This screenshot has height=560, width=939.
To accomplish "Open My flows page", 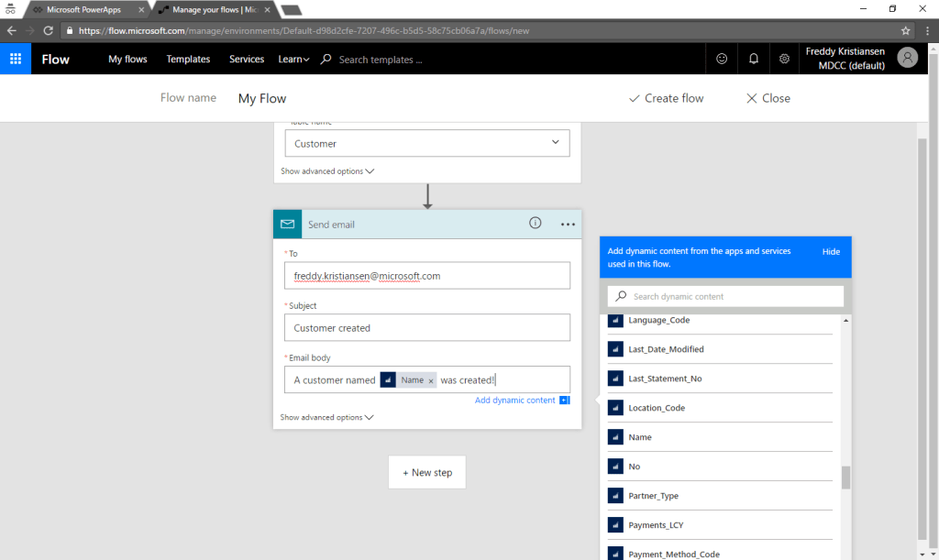I will [127, 59].
